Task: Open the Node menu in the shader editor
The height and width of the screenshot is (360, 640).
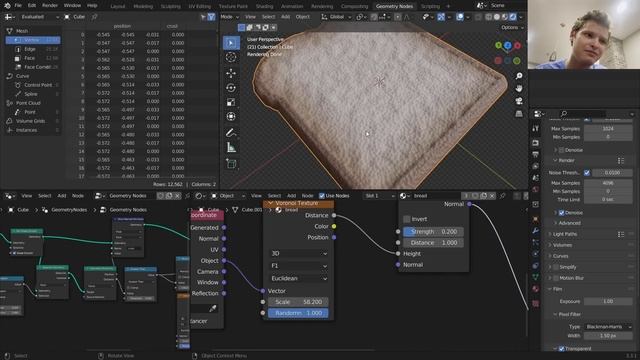Action: [307, 196]
